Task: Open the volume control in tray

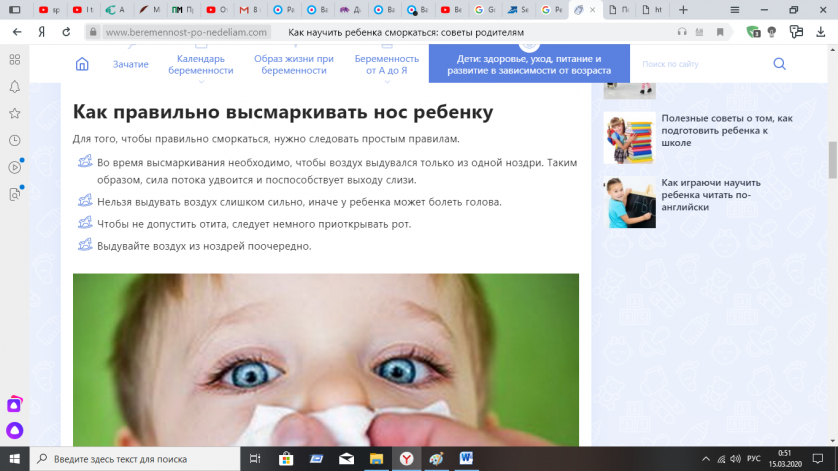Action: pyautogui.click(x=736, y=459)
